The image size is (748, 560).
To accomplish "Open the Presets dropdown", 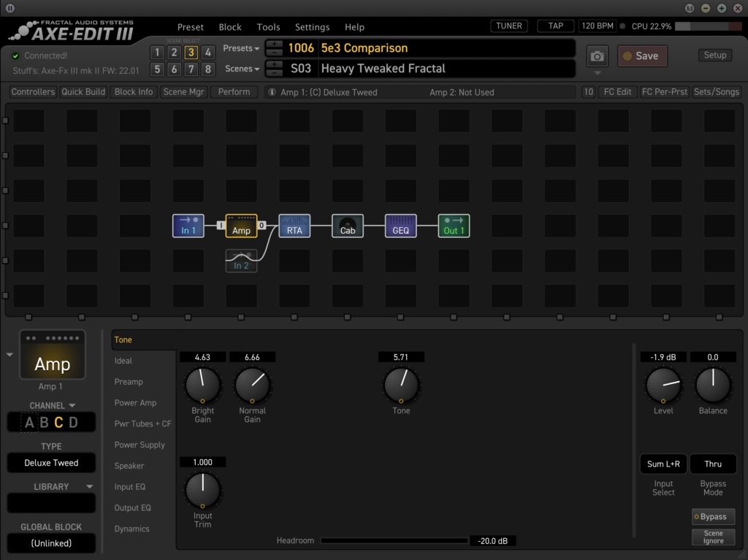I will pos(241,48).
